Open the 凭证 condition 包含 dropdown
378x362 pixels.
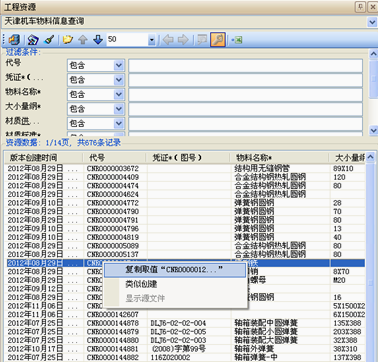(119, 80)
